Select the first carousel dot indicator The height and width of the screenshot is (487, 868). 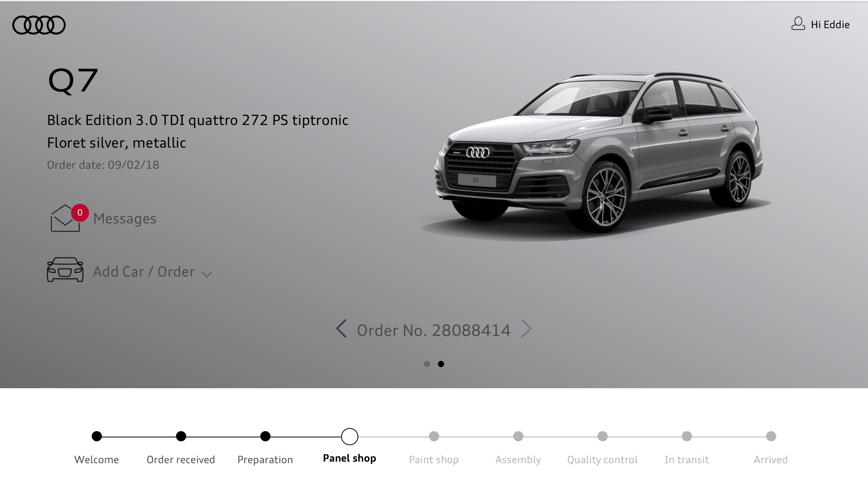427,364
